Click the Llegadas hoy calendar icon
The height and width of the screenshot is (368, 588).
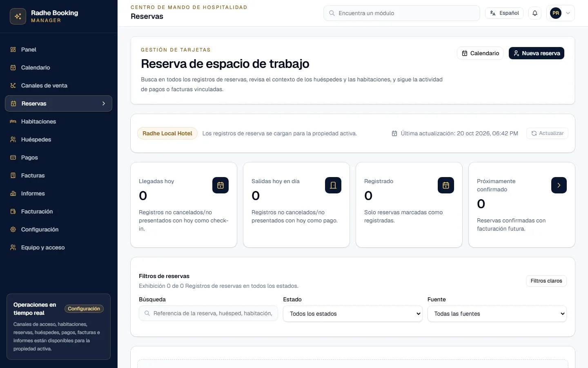pos(220,185)
